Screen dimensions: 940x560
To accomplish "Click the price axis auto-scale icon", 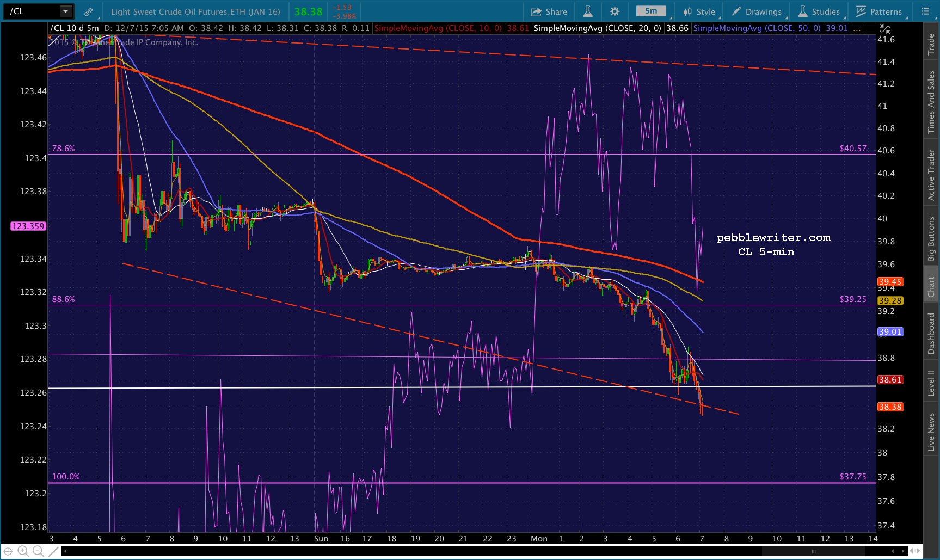I will (885, 29).
